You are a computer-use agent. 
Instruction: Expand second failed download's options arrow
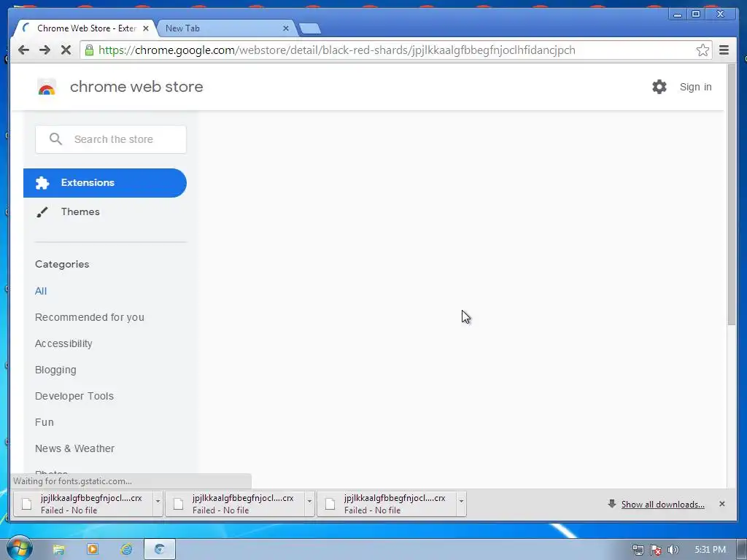click(309, 504)
